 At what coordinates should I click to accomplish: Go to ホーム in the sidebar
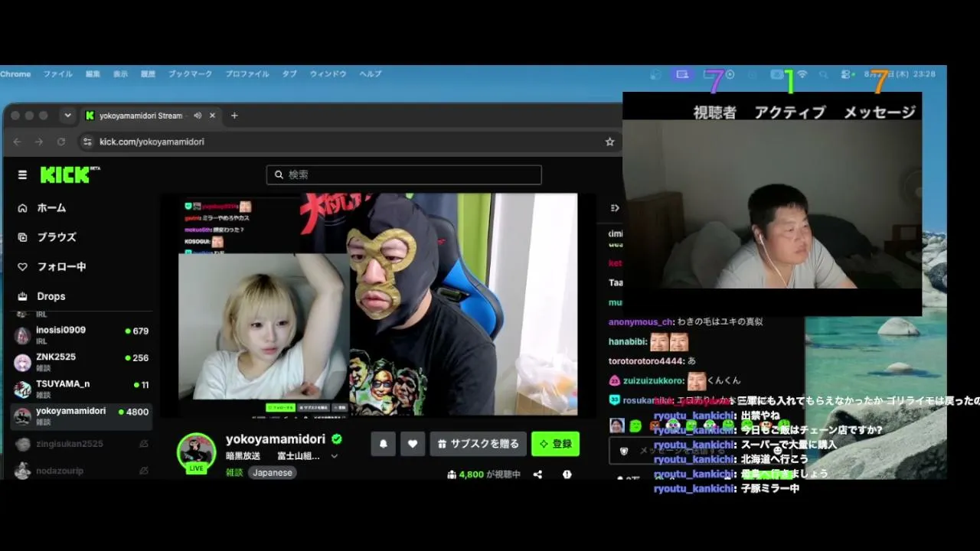[51, 208]
